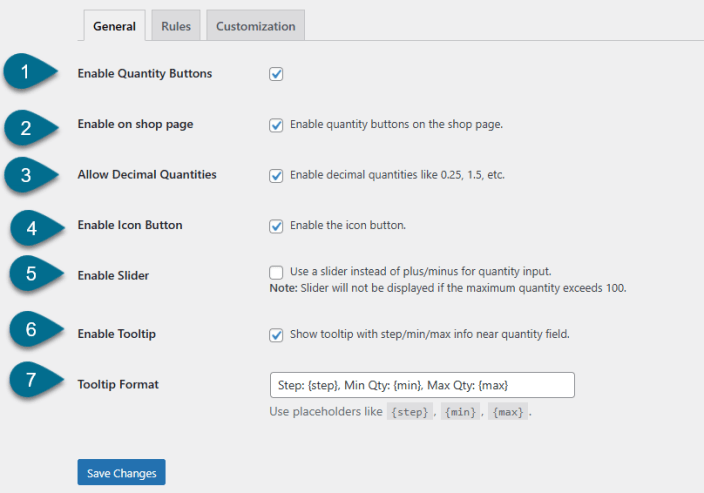
Task: Open the Customization tab
Action: click(255, 26)
